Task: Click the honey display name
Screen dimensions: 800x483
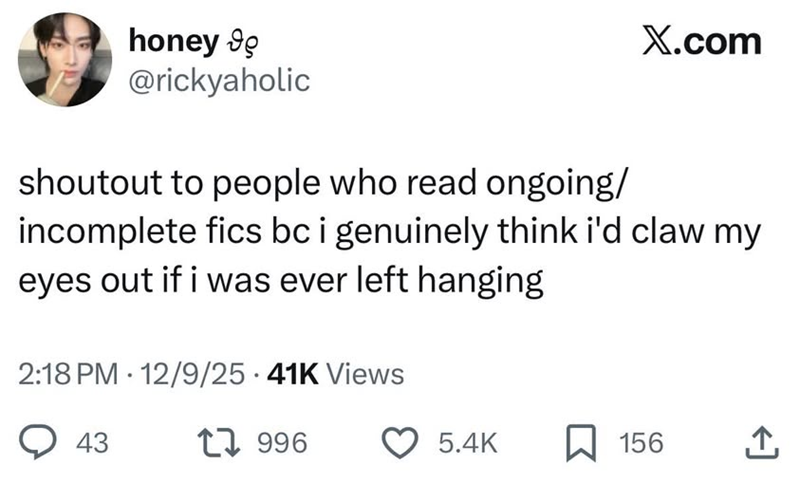Action: (x=173, y=42)
